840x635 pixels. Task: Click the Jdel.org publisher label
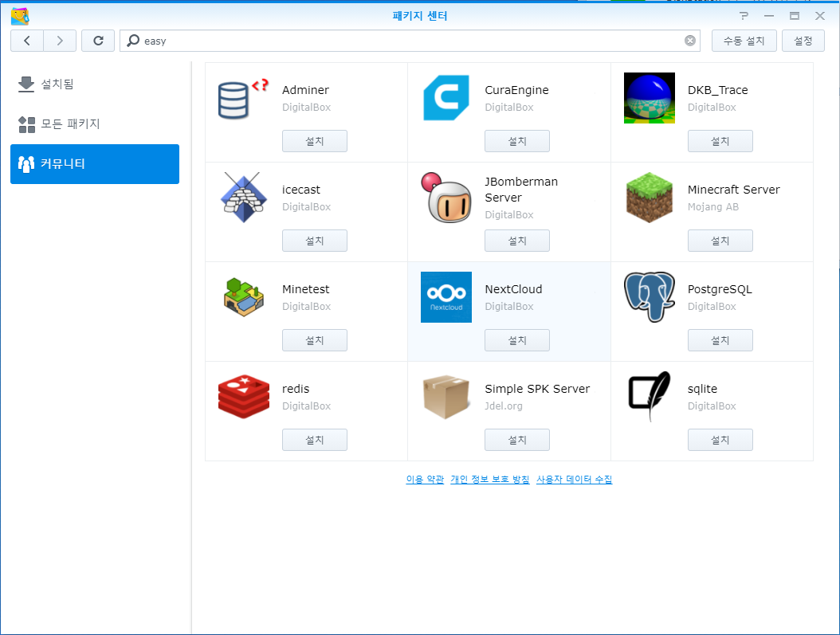503,406
